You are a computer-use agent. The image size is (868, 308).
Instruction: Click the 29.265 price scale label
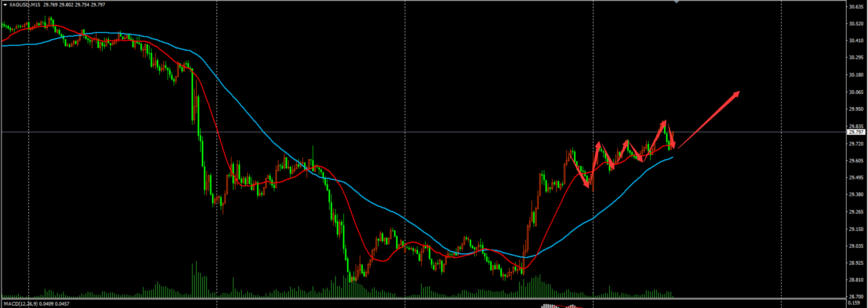[x=856, y=212]
